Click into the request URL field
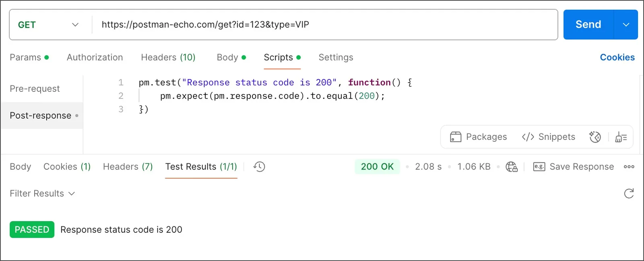Image resolution: width=644 pixels, height=261 pixels. [x=325, y=25]
